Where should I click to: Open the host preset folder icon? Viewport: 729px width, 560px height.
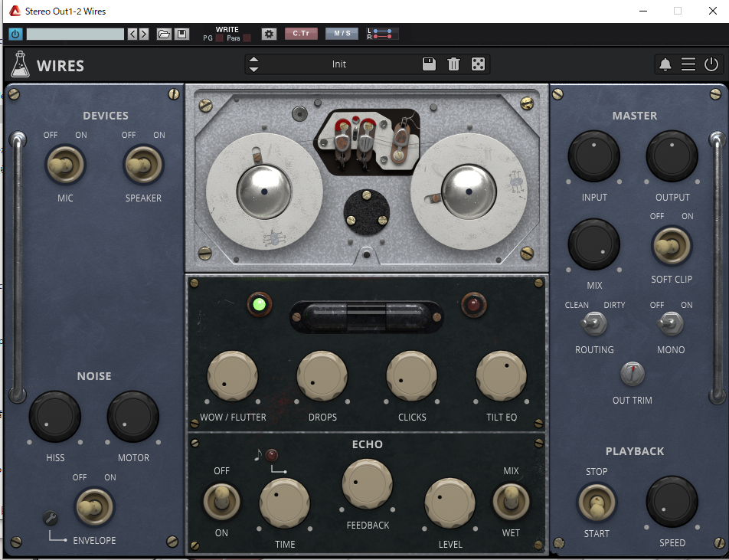(164, 34)
